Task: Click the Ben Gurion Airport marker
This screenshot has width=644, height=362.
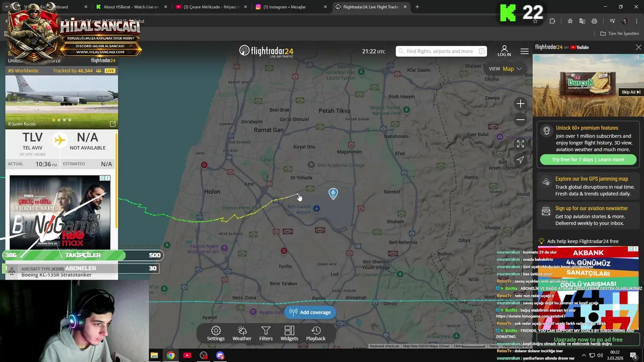Action: 316,208
